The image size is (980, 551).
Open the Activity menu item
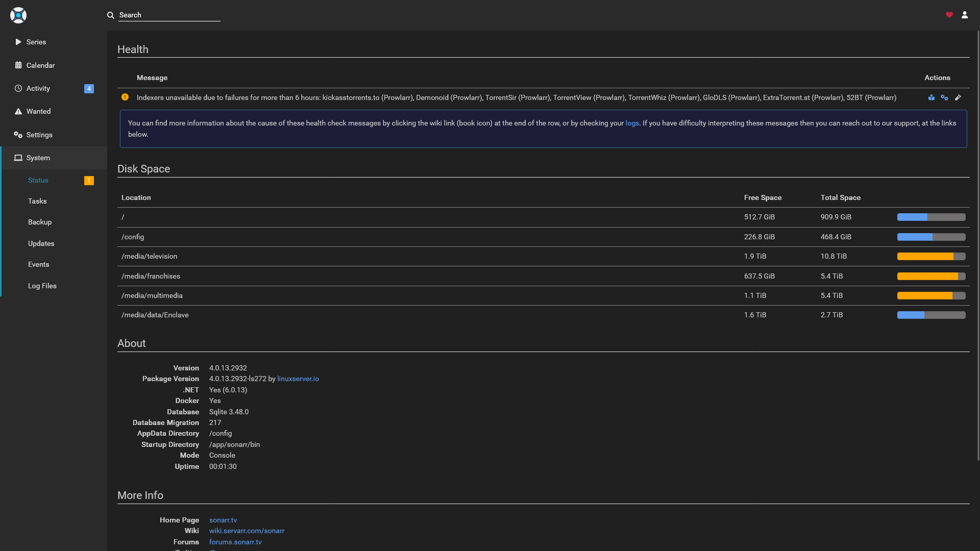tap(54, 88)
